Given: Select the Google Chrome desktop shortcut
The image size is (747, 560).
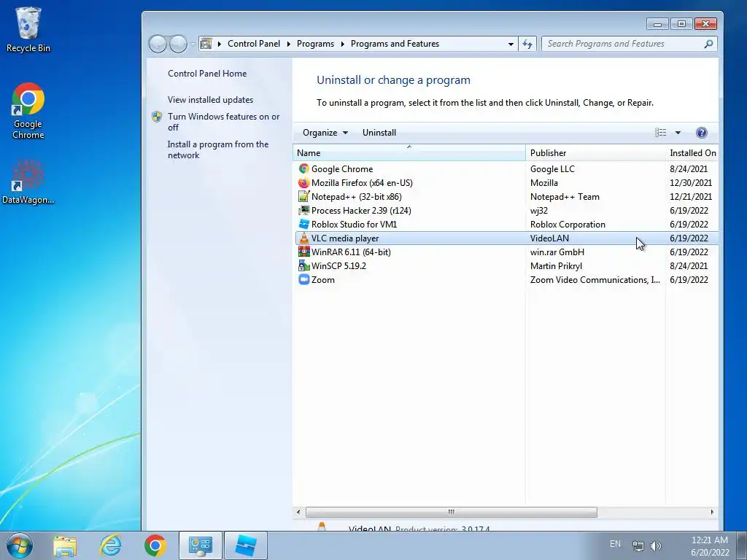Looking at the screenshot, I should pos(28,111).
